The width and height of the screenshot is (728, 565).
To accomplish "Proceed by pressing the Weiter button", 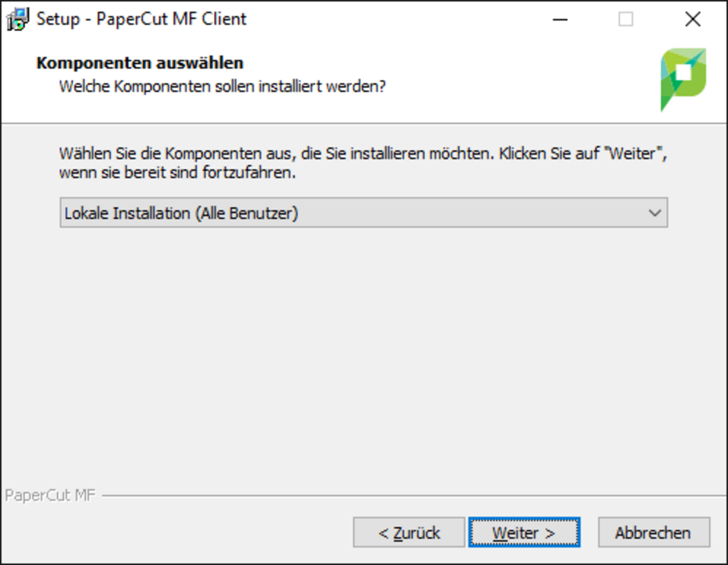I will tap(524, 533).
